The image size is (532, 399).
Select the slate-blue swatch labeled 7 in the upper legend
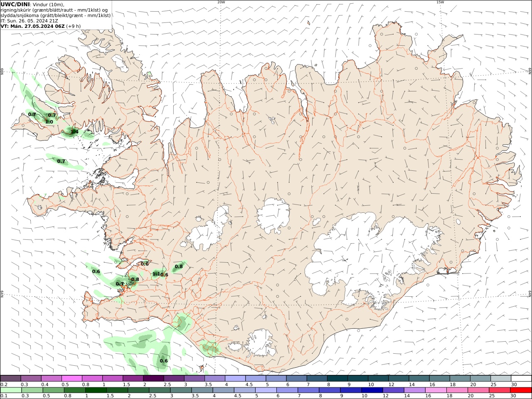[317, 379]
